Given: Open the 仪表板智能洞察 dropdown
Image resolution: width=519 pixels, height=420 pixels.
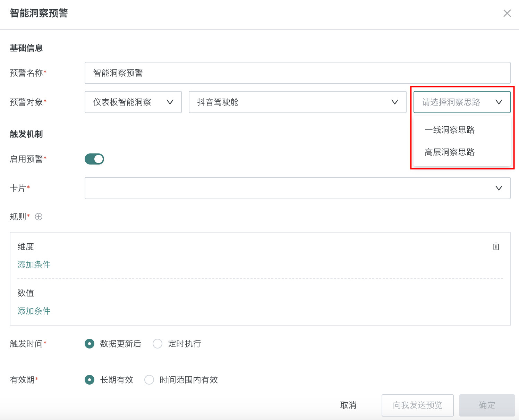Looking at the screenshot, I should coord(133,102).
